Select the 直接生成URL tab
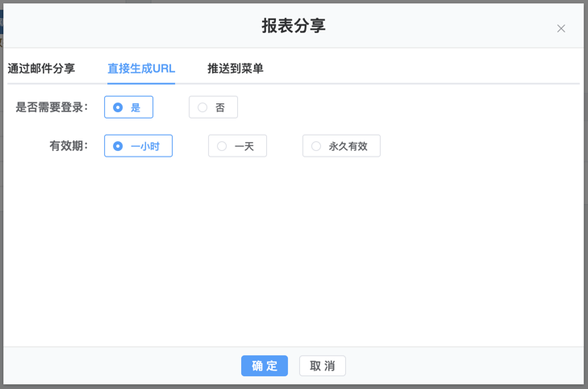Viewport: 588px width, 389px height. (x=141, y=69)
